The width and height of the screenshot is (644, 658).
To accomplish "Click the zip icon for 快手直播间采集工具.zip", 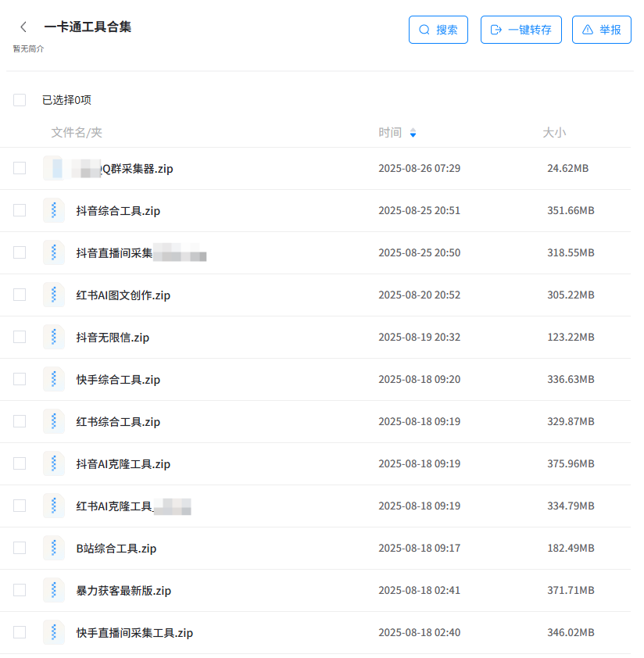I will 53,632.
